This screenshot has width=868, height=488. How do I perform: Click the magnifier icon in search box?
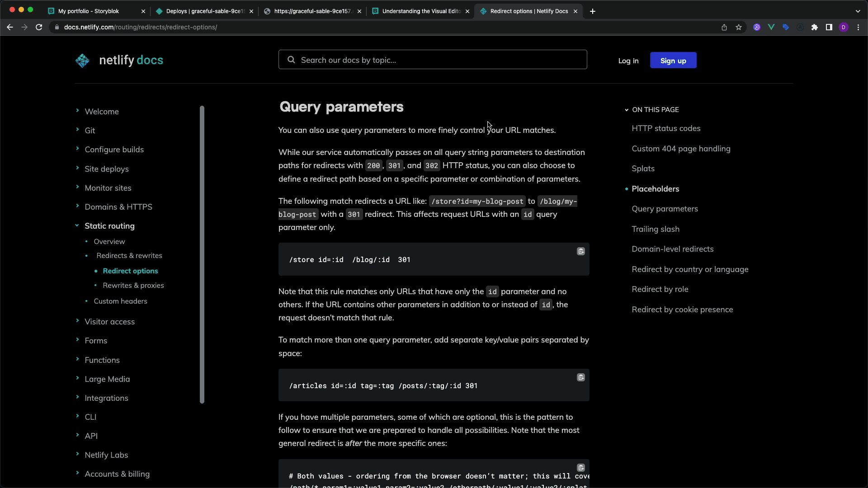click(x=292, y=60)
